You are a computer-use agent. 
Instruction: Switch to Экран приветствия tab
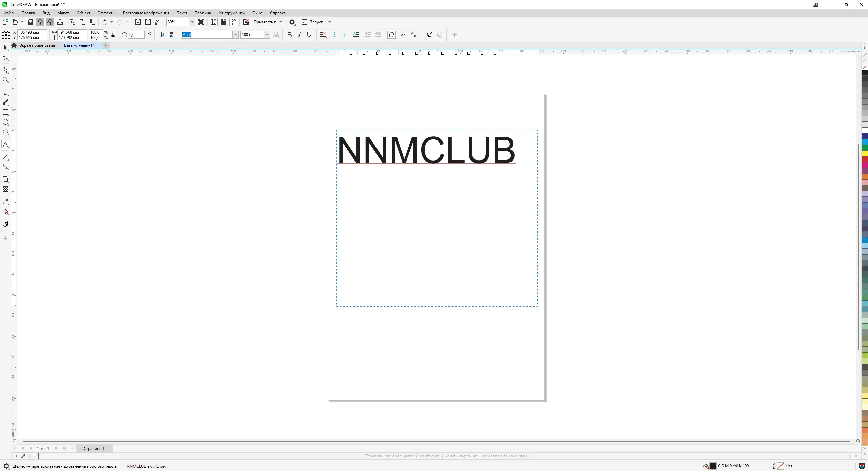37,45
